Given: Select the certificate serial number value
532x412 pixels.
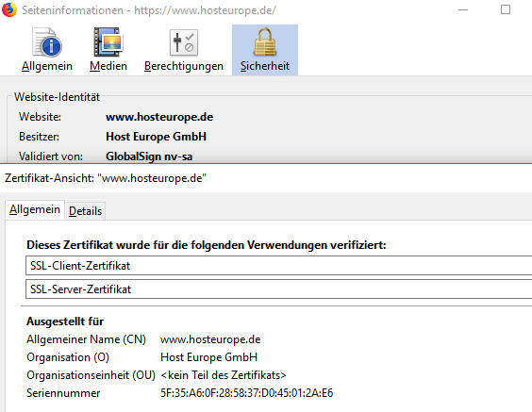Looking at the screenshot, I should [x=246, y=393].
